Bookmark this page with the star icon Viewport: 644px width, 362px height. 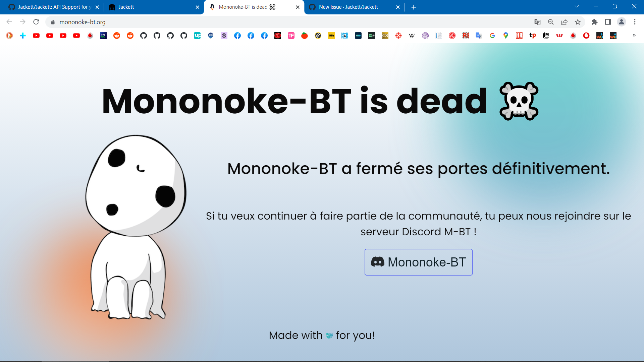tap(578, 22)
